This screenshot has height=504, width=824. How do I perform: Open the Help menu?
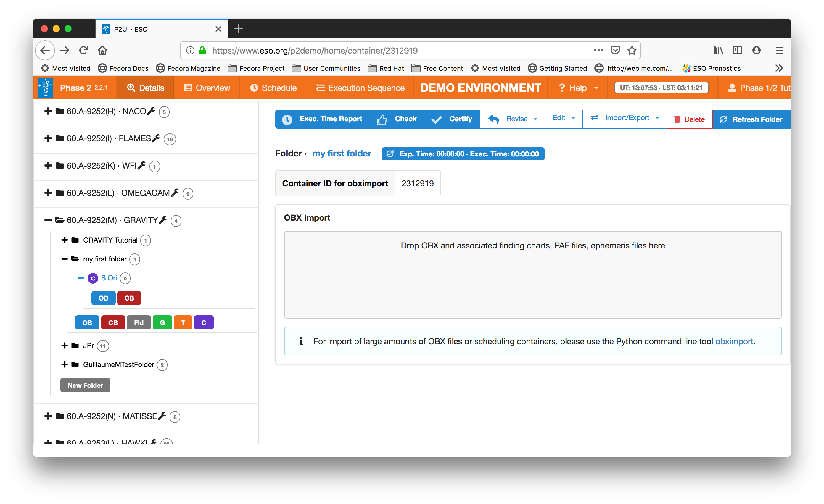(x=578, y=88)
